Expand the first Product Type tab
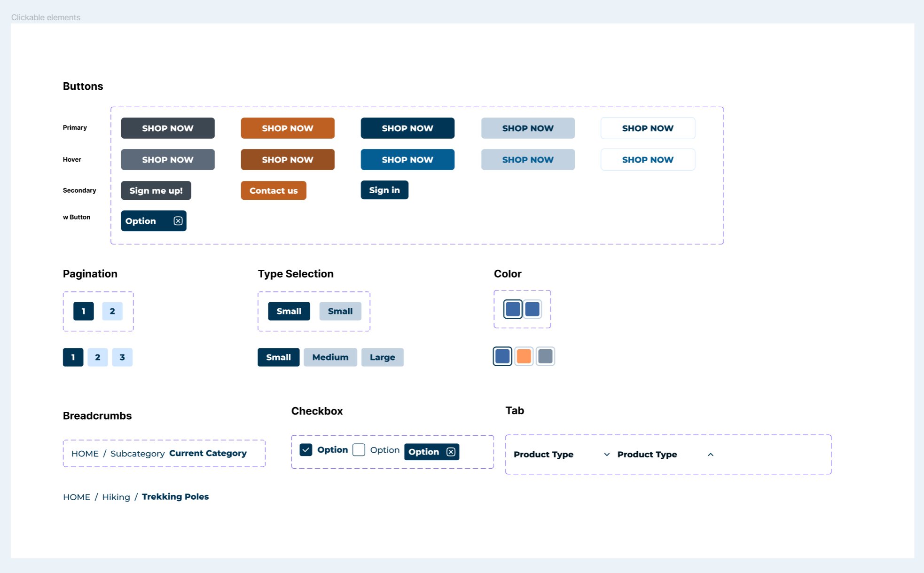Viewport: 924px width, 573px height. tap(562, 455)
